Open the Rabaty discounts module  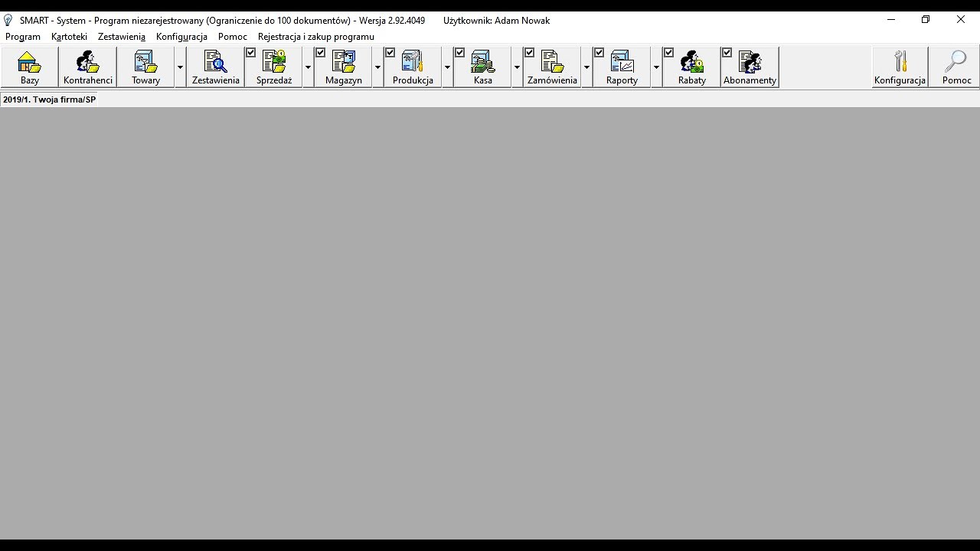coord(692,67)
